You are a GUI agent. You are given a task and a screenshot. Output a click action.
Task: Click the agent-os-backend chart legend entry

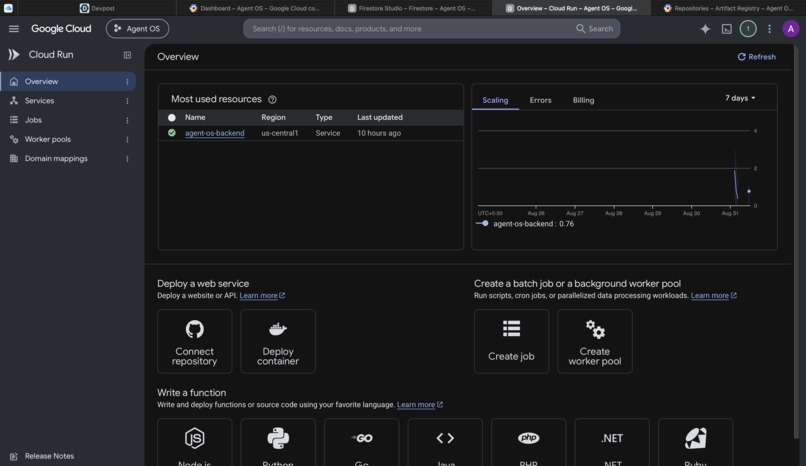(525, 223)
